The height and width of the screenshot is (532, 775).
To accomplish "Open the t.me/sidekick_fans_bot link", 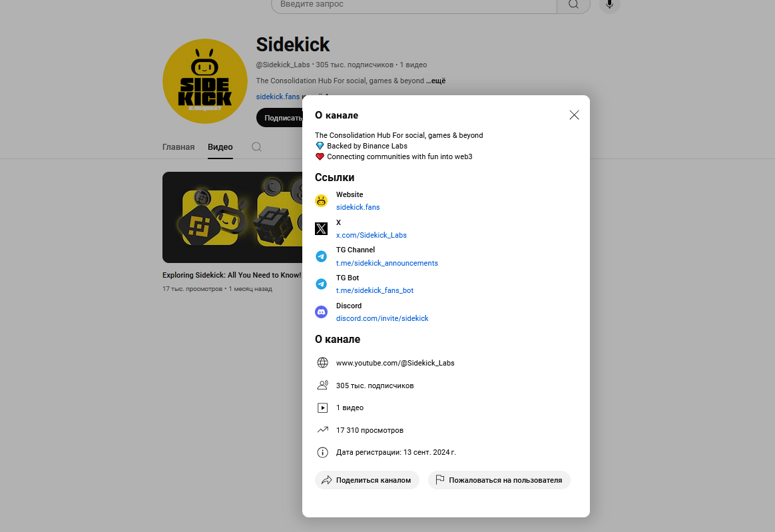I will coord(375,290).
